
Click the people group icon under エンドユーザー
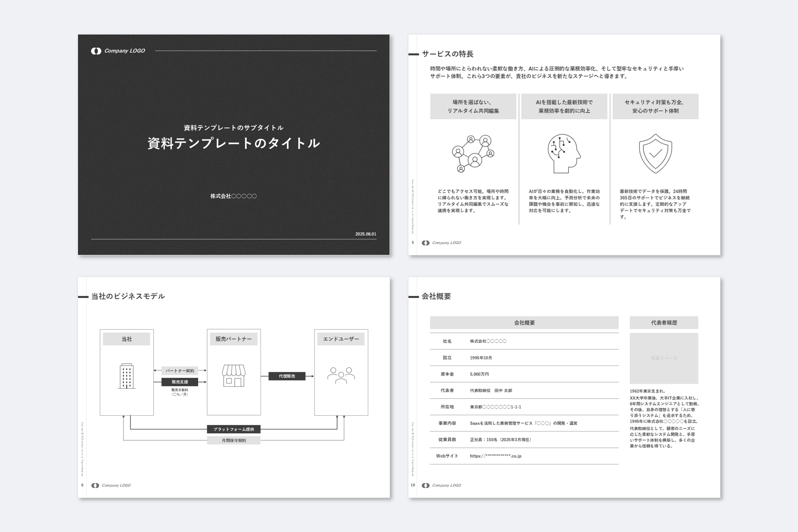(x=341, y=375)
